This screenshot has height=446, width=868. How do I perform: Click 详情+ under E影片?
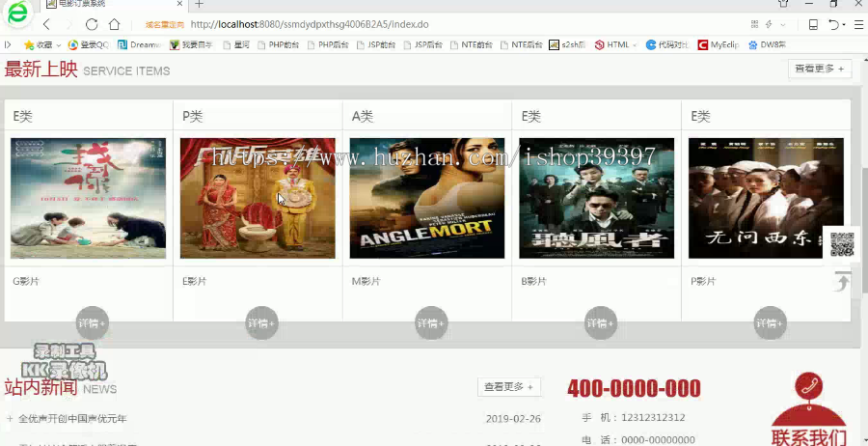coord(261,323)
